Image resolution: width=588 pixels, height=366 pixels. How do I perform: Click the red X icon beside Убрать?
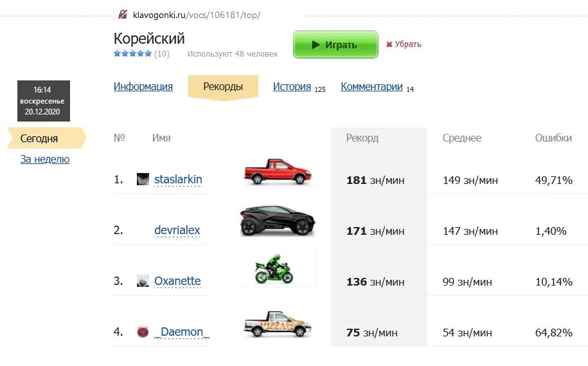389,44
